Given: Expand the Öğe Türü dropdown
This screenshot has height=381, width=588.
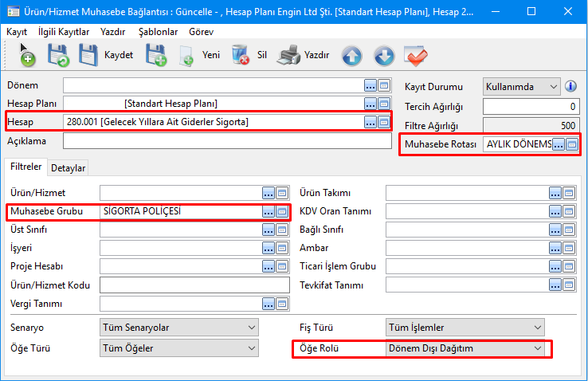Looking at the screenshot, I should pyautogui.click(x=252, y=348).
